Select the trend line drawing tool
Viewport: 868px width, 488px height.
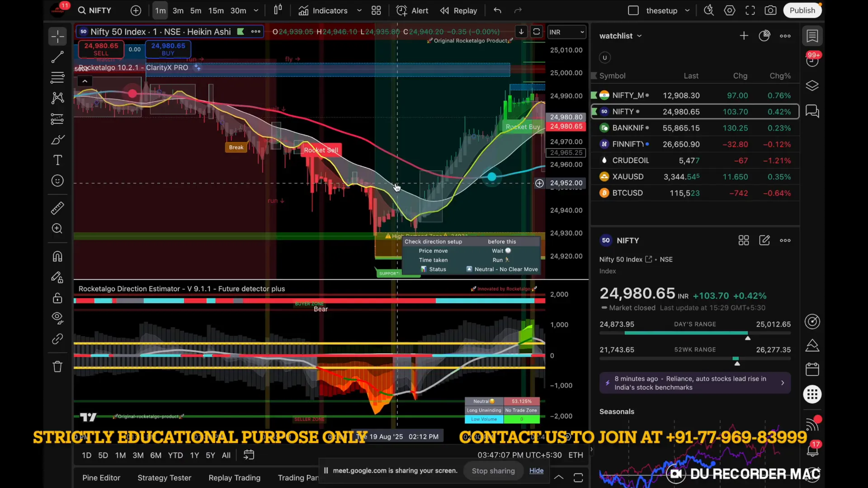(57, 57)
